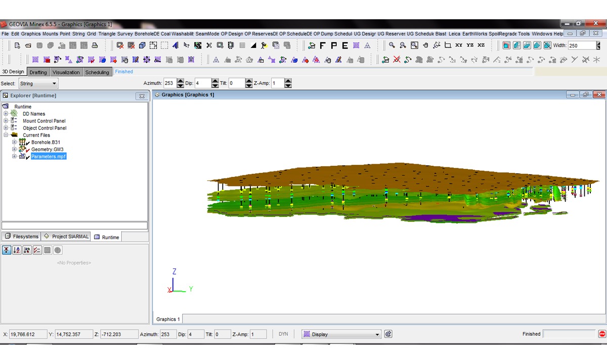Image resolution: width=607 pixels, height=364 pixels.
Task: Set view to YZ plane
Action: (x=470, y=45)
